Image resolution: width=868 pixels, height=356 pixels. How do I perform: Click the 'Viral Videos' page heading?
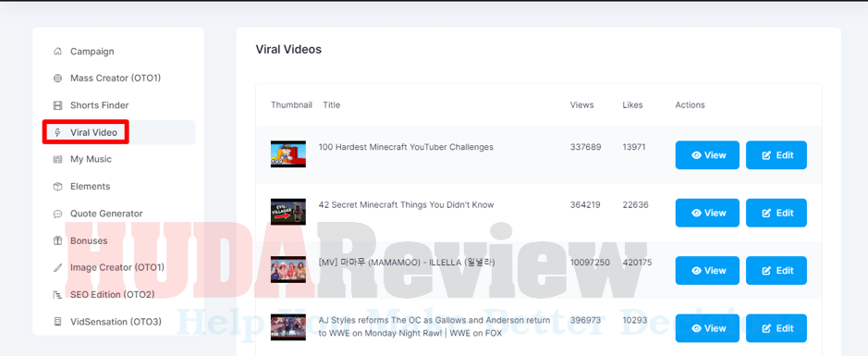pos(288,49)
